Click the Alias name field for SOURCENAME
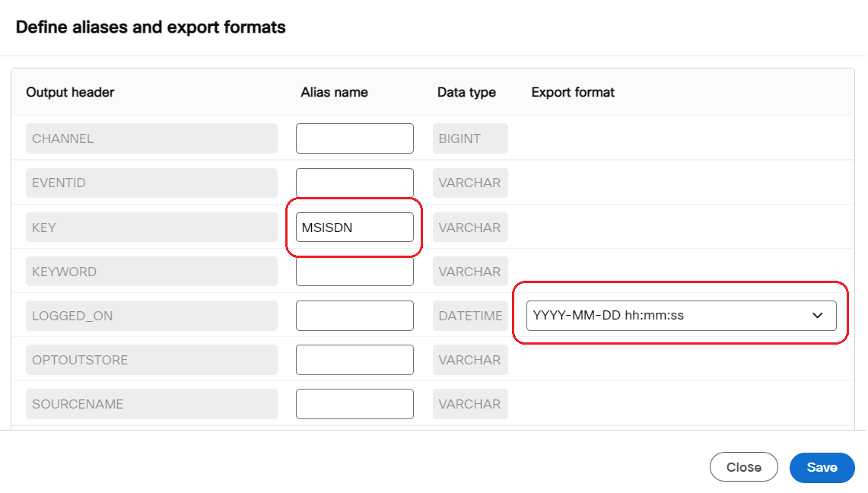Viewport: 868px width, 493px height. (x=354, y=403)
